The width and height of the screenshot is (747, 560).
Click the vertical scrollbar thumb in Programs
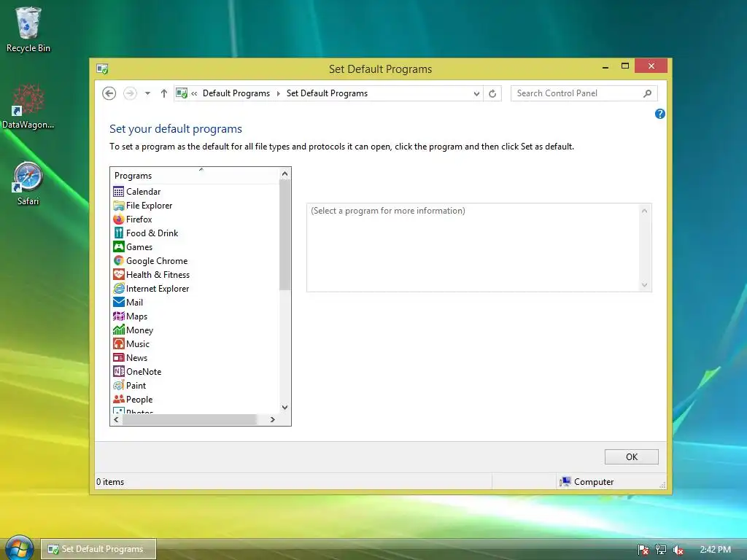click(285, 235)
